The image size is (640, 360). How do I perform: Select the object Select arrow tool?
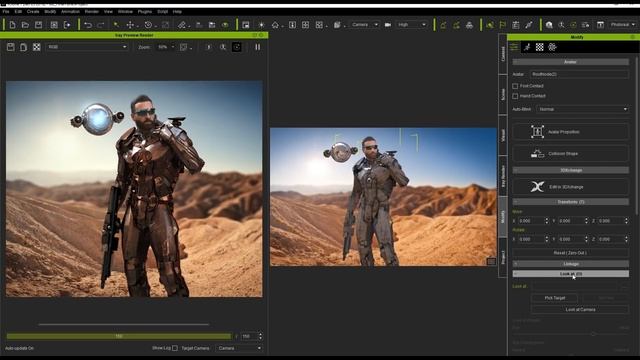pos(117,25)
